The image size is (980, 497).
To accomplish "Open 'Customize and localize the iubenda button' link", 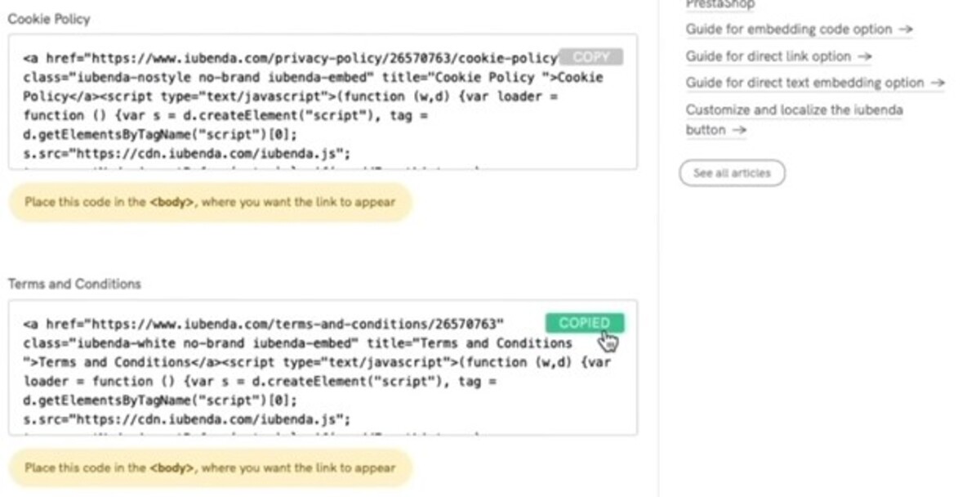I will point(794,119).
